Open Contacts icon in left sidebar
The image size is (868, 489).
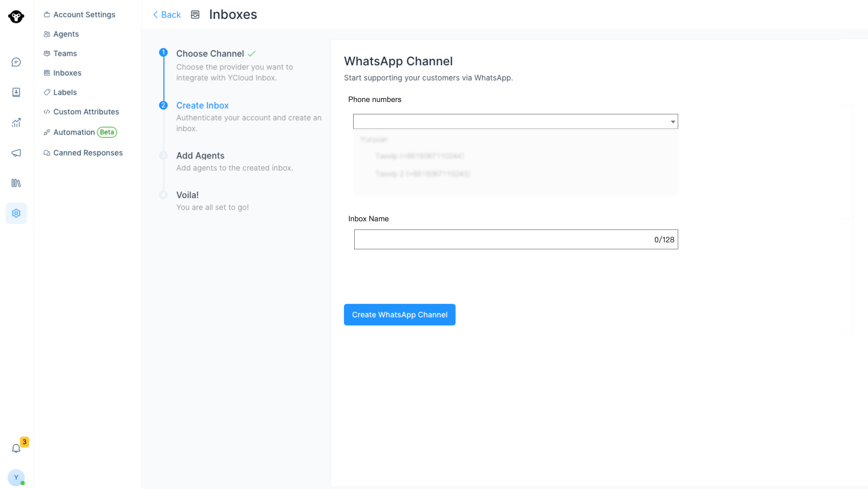tap(16, 92)
